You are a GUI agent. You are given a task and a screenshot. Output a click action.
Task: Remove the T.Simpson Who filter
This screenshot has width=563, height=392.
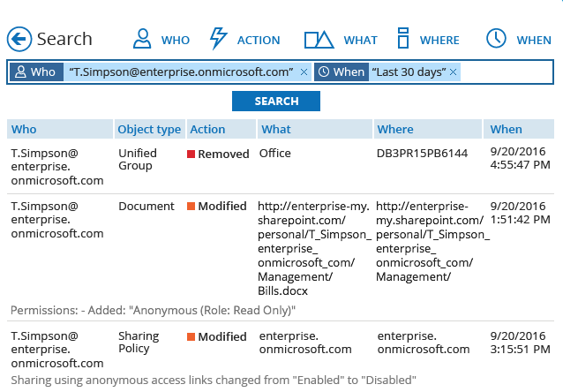[x=304, y=72]
